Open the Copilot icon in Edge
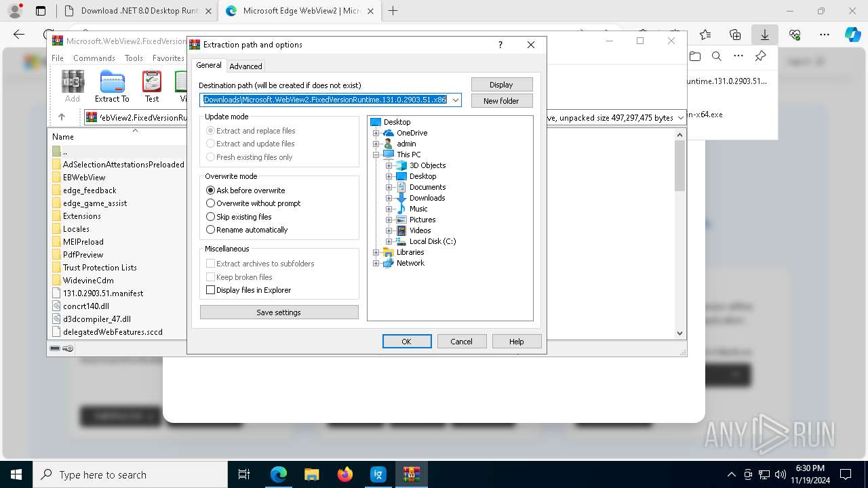 pos(853,35)
